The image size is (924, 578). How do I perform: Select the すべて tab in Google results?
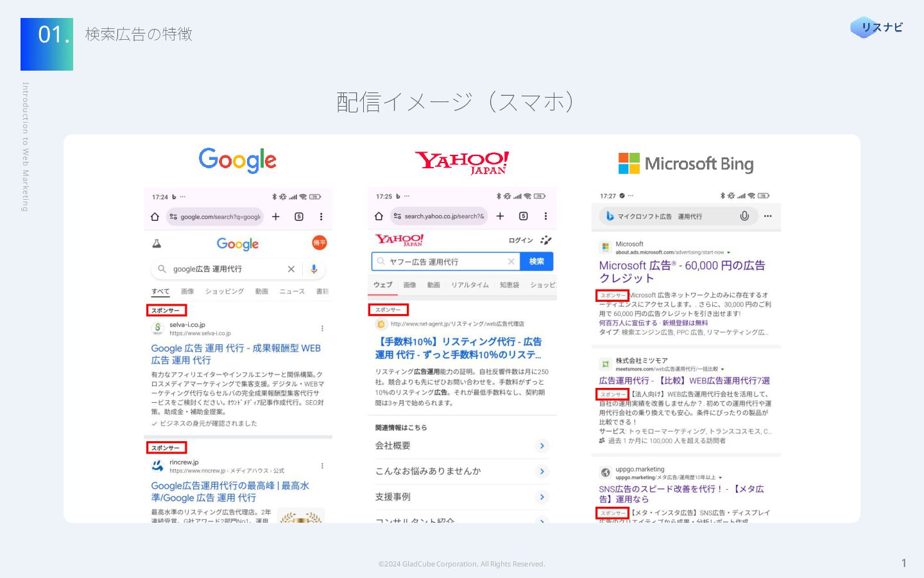pyautogui.click(x=160, y=292)
